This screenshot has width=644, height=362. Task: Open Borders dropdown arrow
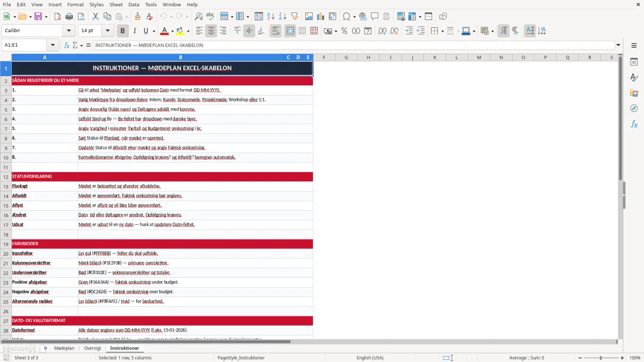(x=442, y=31)
